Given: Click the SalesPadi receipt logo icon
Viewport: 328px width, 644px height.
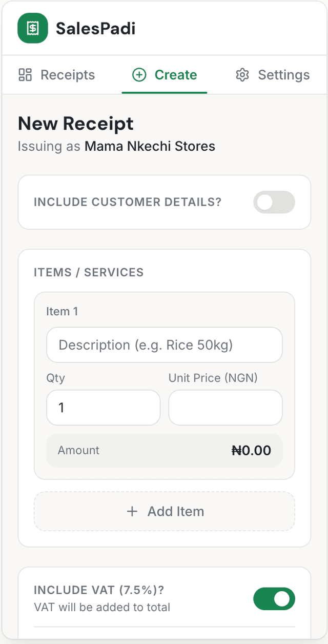Looking at the screenshot, I should (x=32, y=28).
